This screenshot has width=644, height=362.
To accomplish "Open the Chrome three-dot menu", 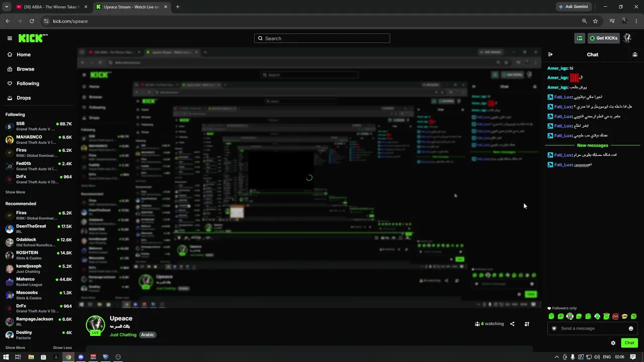I will (x=636, y=21).
